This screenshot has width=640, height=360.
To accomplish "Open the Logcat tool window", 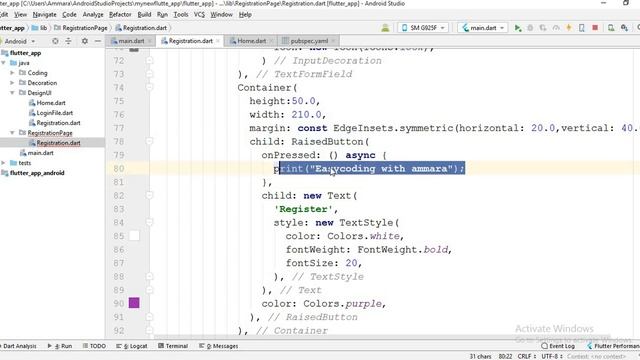I will 132,346.
